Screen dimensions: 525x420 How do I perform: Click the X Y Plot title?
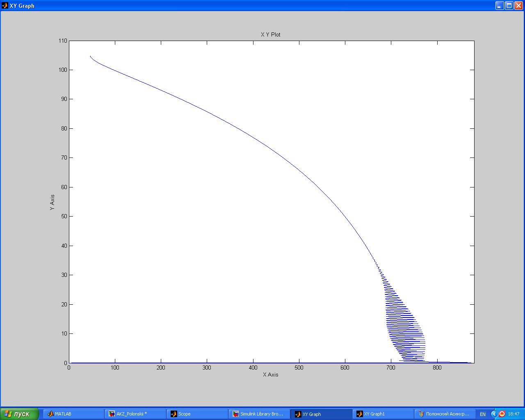tap(271, 34)
